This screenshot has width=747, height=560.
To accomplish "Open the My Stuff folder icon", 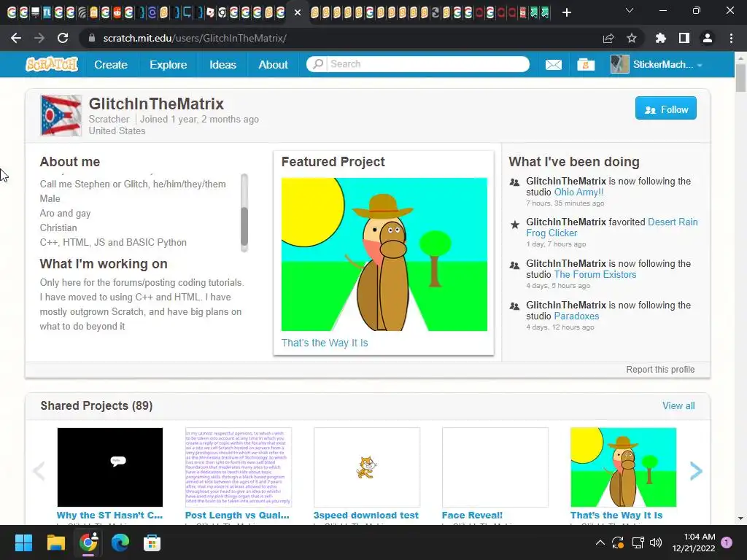I will [586, 64].
